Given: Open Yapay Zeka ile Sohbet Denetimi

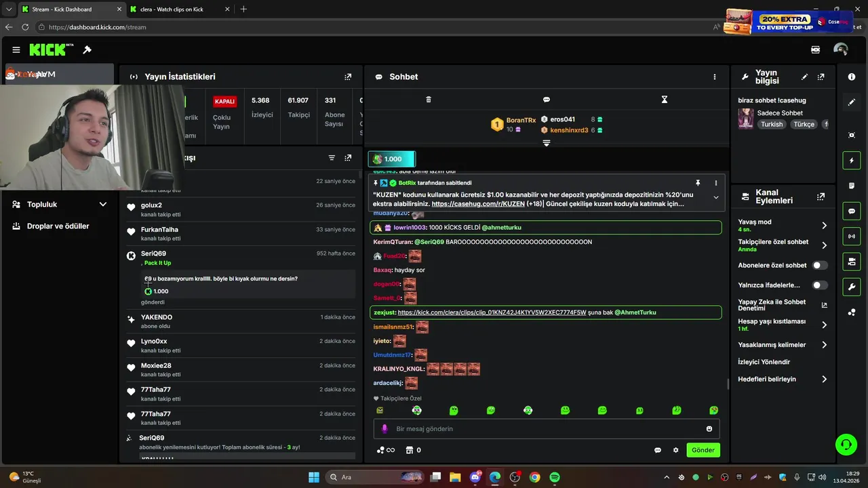Looking at the screenshot, I should 783,305.
